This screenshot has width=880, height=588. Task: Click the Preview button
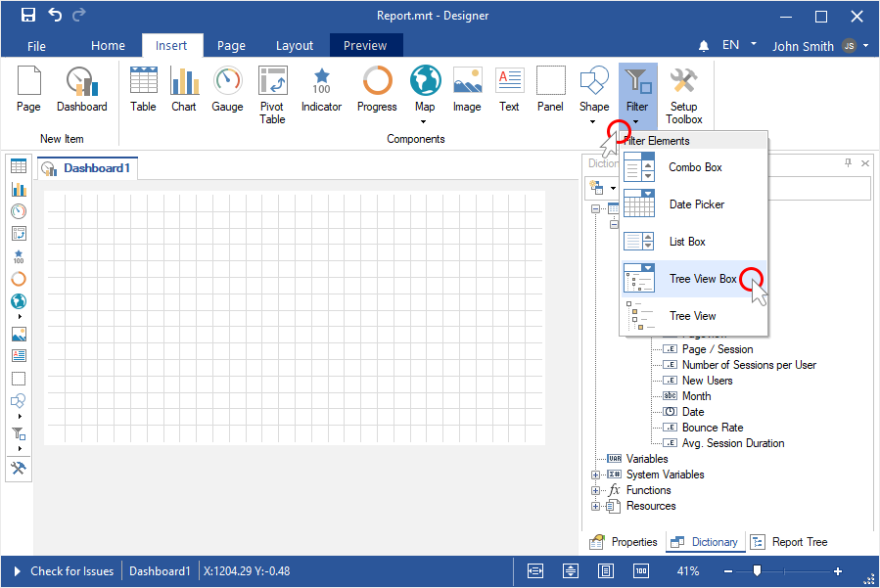pos(365,45)
